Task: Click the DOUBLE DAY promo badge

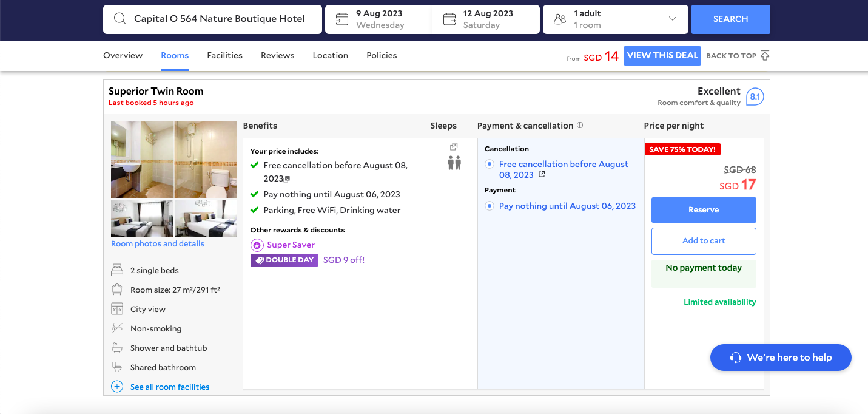Action: 284,260
